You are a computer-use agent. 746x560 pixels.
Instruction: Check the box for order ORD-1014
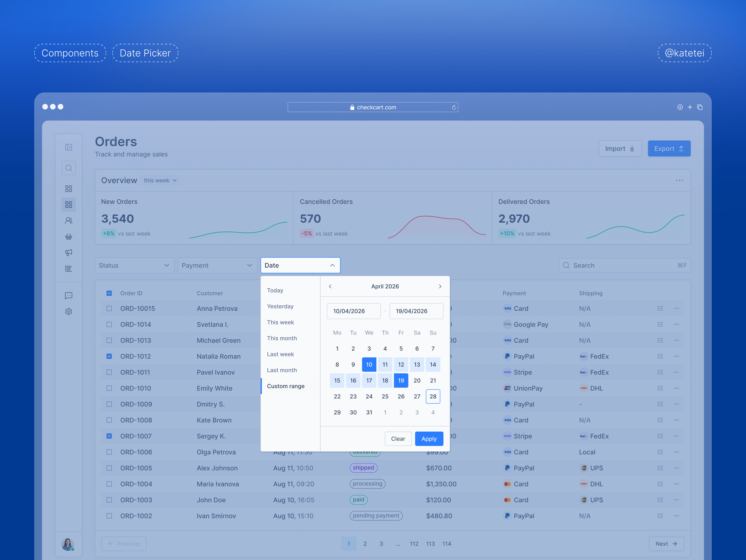coord(109,324)
